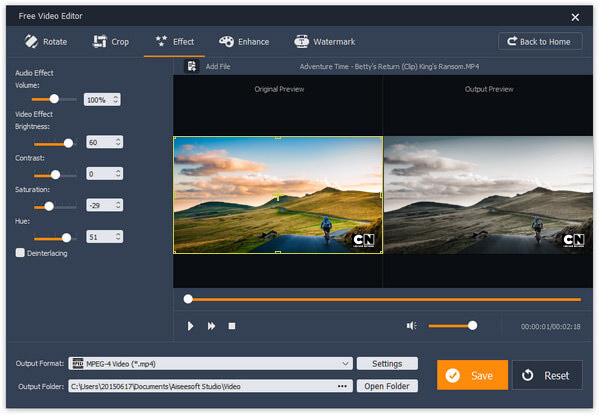Click the file name Adventure Time text

[389, 66]
